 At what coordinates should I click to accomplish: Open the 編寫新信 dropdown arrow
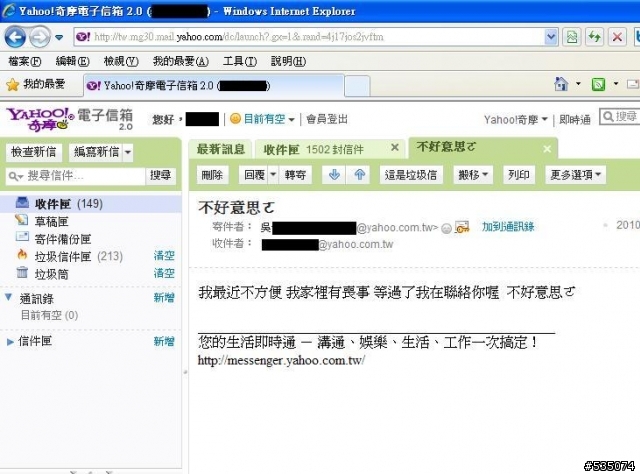(128, 152)
